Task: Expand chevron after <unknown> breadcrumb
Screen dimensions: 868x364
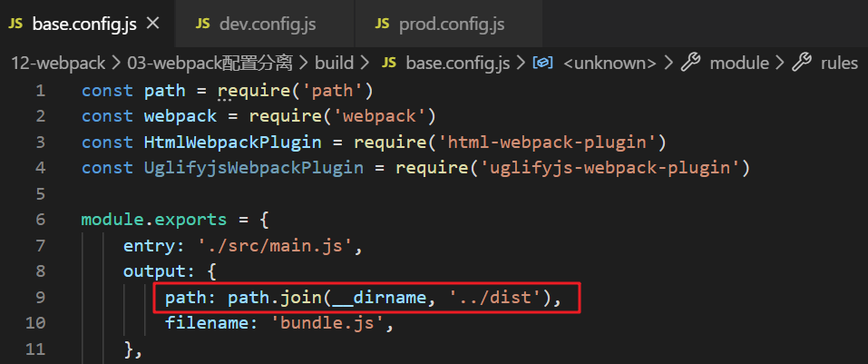Action: (668, 64)
